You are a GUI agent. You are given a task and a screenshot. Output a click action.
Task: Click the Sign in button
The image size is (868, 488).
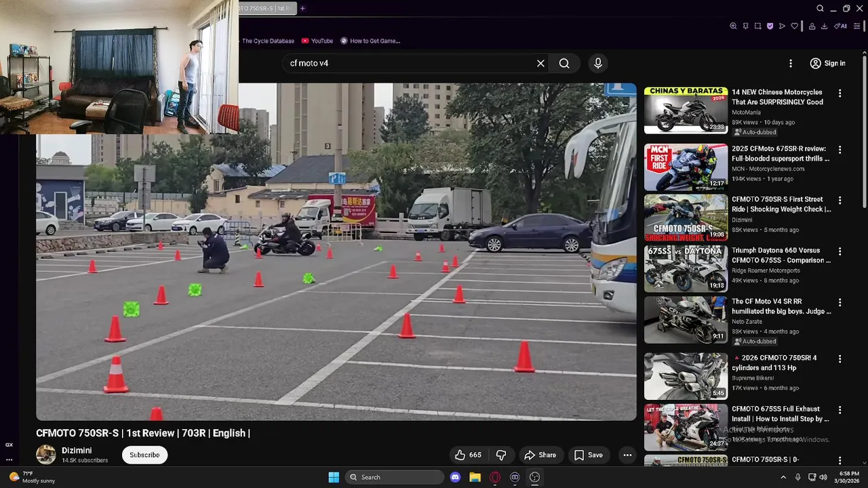click(827, 63)
